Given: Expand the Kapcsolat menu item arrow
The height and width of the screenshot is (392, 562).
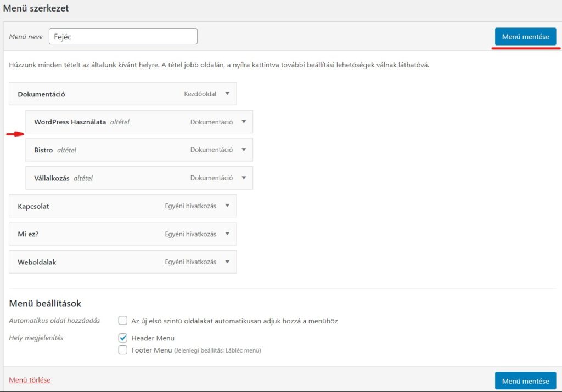Looking at the screenshot, I should tap(227, 206).
